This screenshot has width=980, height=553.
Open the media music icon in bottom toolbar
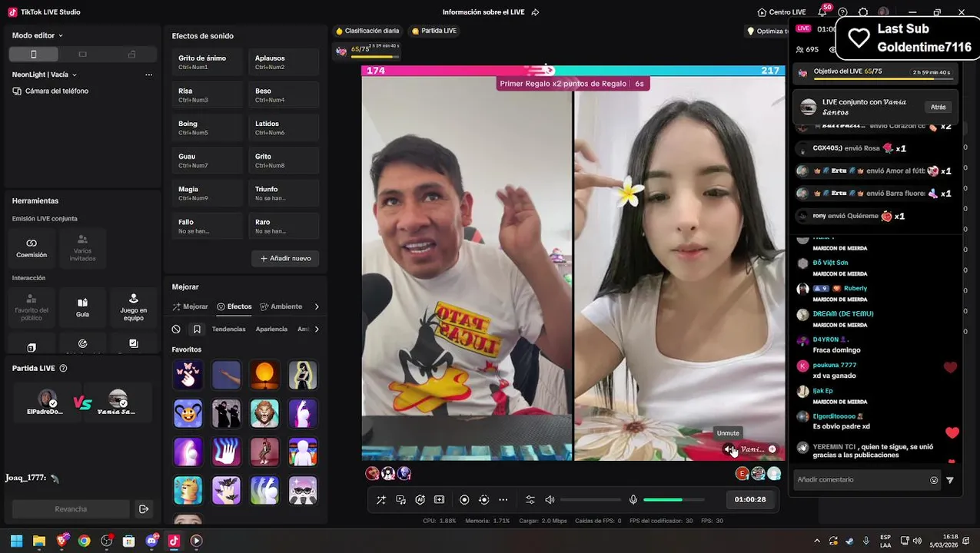pyautogui.click(x=401, y=499)
